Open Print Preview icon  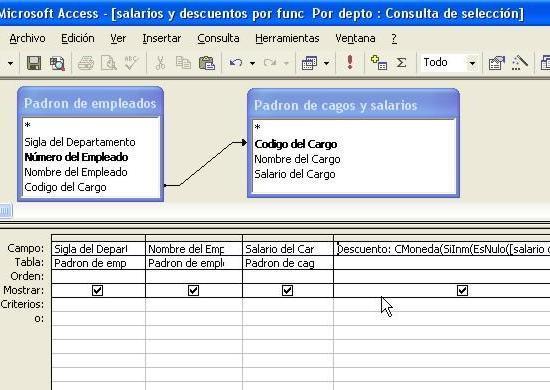pyautogui.click(x=108, y=63)
